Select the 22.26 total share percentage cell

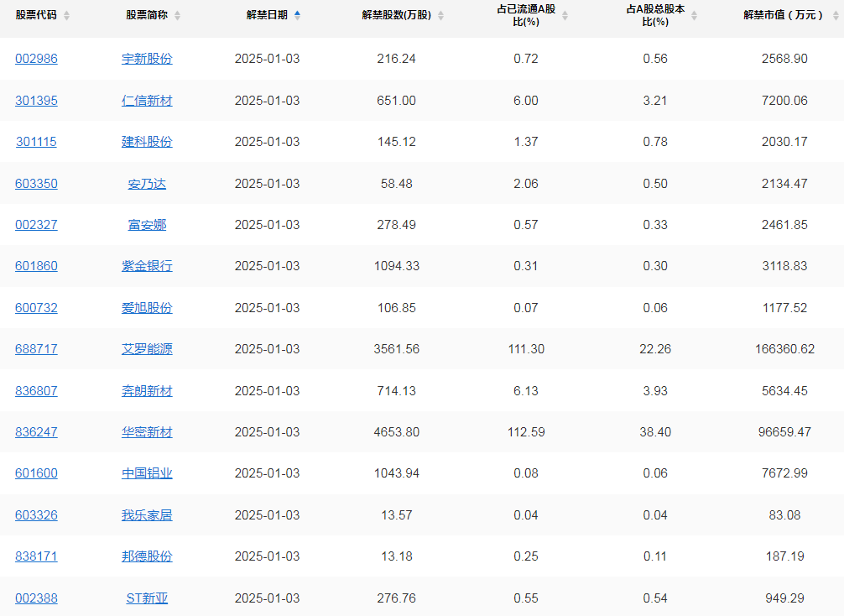[655, 349]
